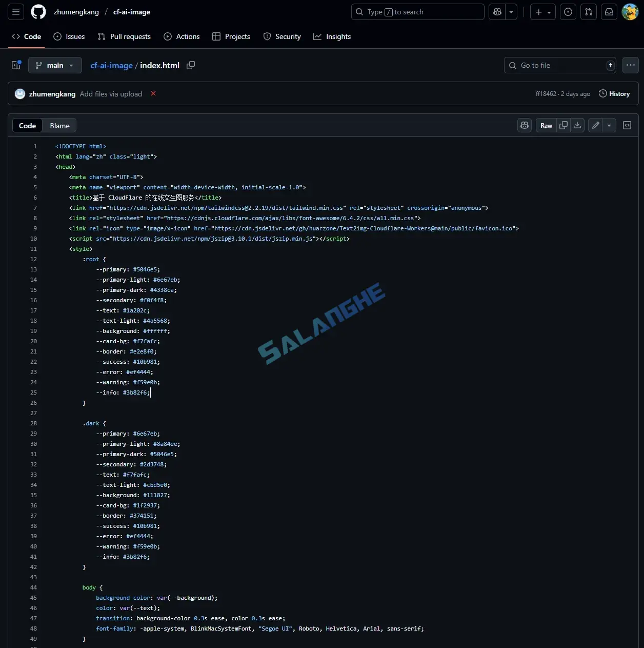
Task: Toggle the file tree side panel
Action: point(16,65)
